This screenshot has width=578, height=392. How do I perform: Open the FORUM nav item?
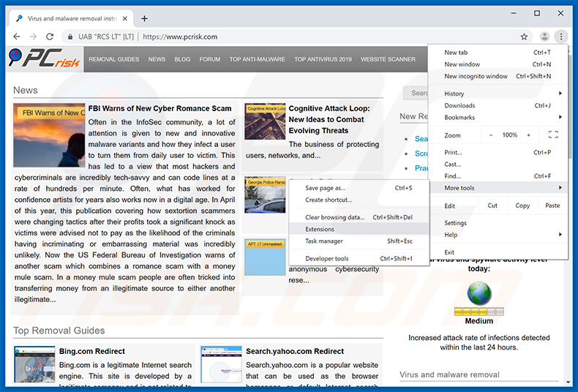coord(210,59)
